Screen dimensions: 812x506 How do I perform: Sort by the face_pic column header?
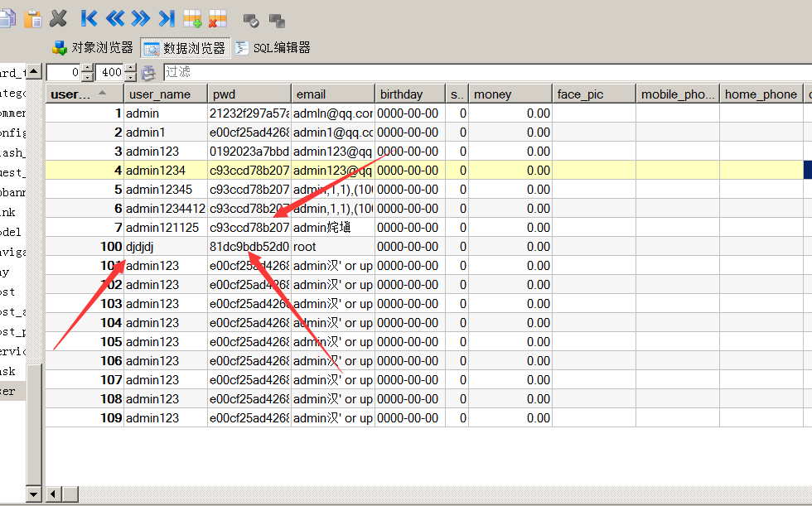594,94
